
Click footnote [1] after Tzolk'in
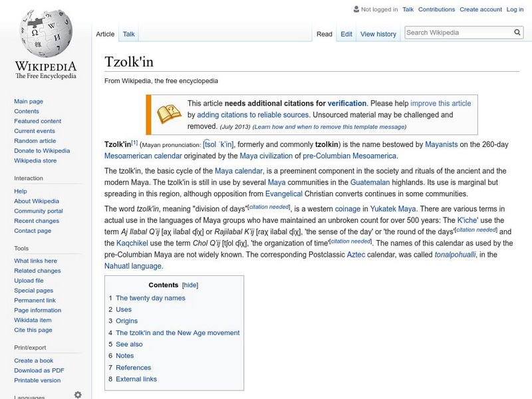coord(134,143)
